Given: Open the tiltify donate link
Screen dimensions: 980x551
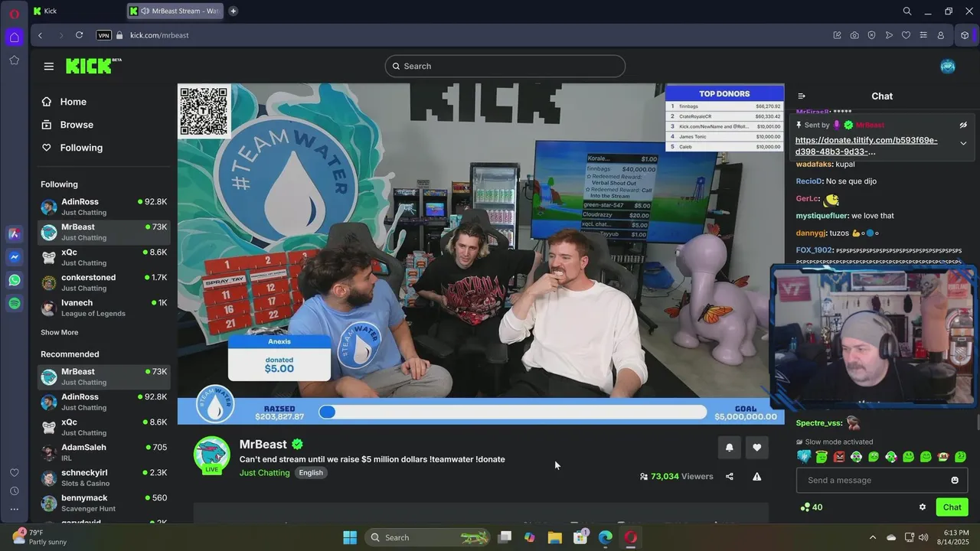Looking at the screenshot, I should pos(866,145).
